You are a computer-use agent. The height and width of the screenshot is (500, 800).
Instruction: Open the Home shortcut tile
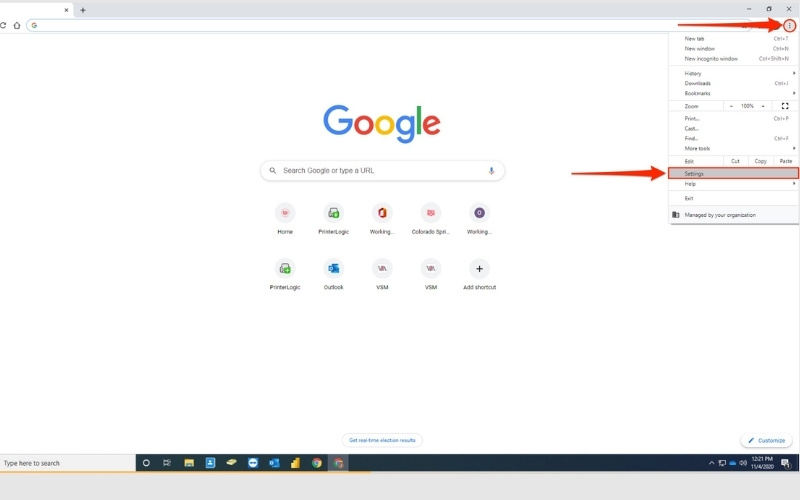pos(285,218)
